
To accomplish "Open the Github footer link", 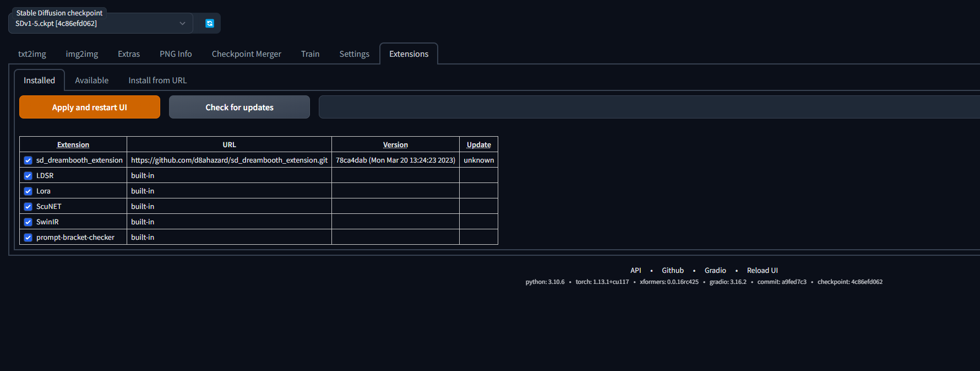I will (673, 271).
